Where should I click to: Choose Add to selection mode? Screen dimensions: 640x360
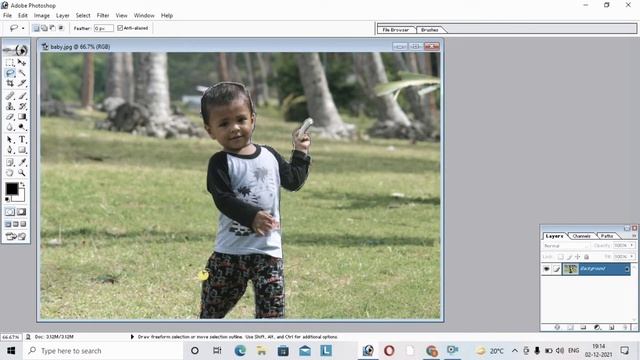point(44,28)
